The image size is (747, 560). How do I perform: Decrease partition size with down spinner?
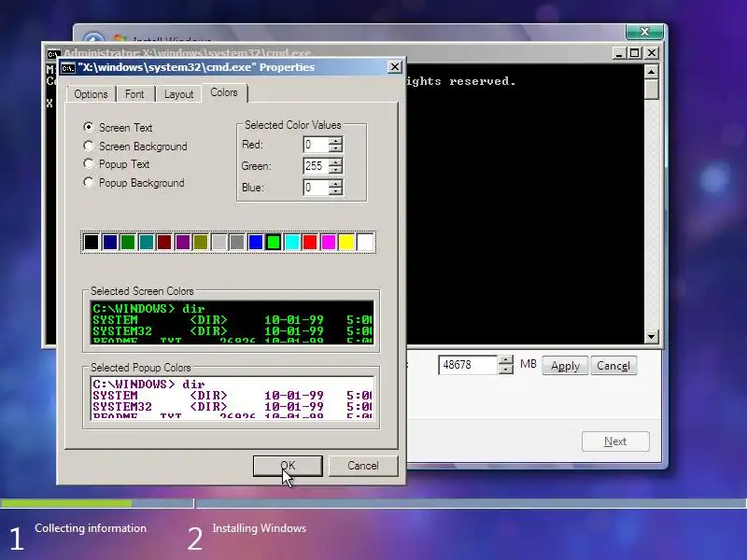tap(506, 370)
